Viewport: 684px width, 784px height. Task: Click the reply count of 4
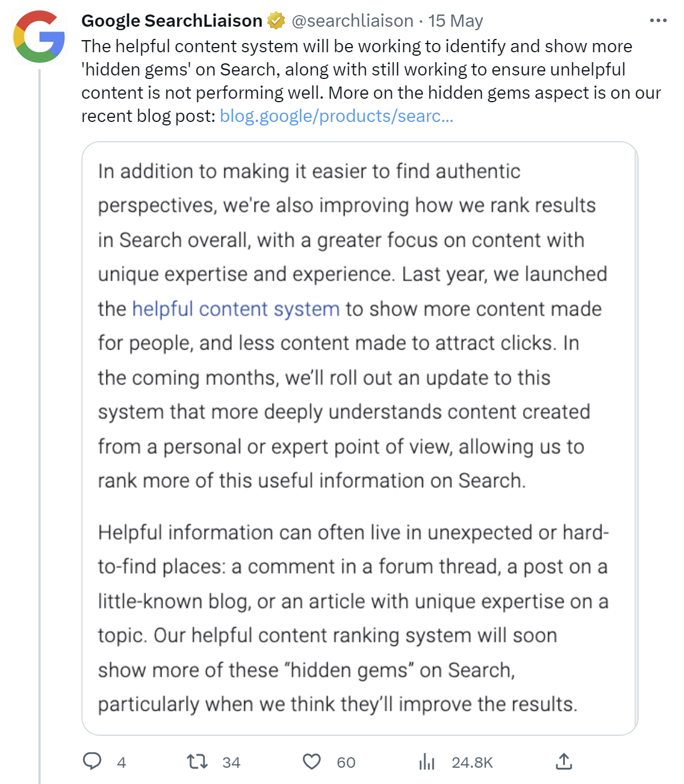(121, 763)
